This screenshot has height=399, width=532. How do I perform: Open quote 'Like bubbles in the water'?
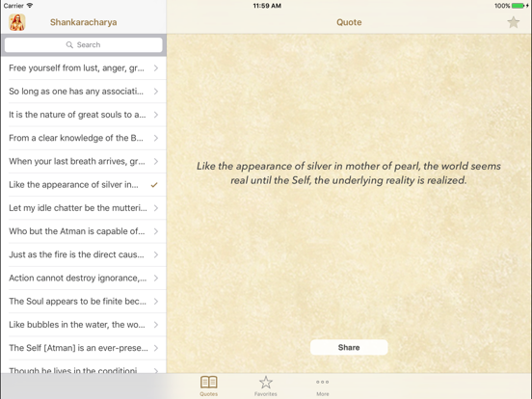(x=84, y=325)
